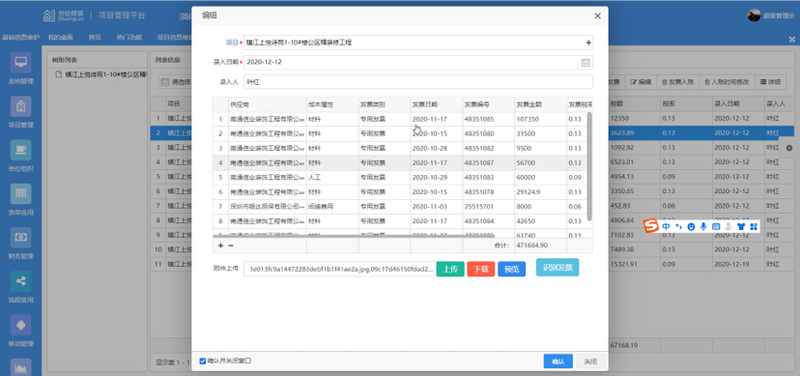Click 人工 cost attribute cell
Screen dimensions: 800x376
[332, 178]
